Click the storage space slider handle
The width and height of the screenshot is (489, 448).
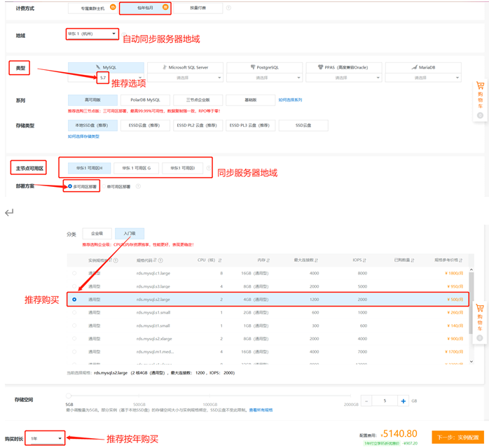click(69, 395)
